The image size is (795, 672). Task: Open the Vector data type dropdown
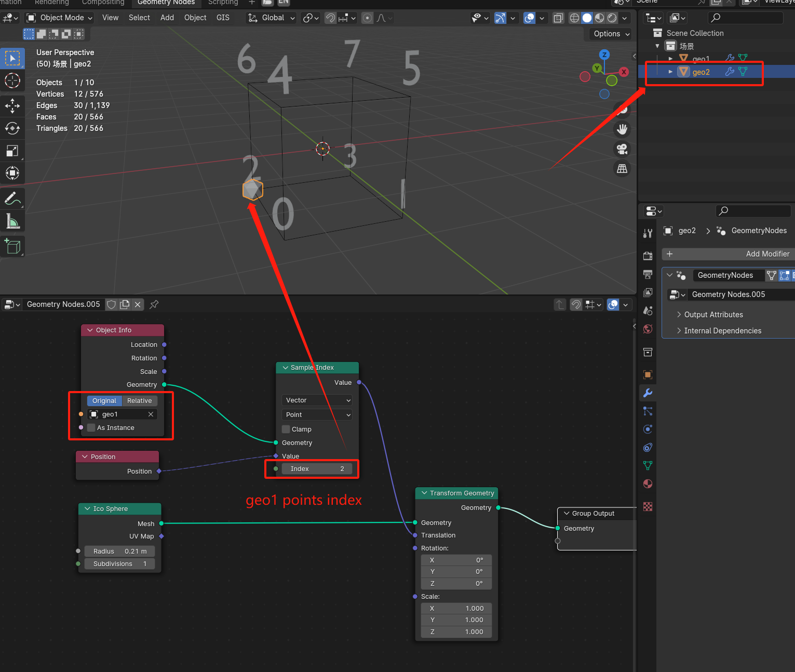317,400
